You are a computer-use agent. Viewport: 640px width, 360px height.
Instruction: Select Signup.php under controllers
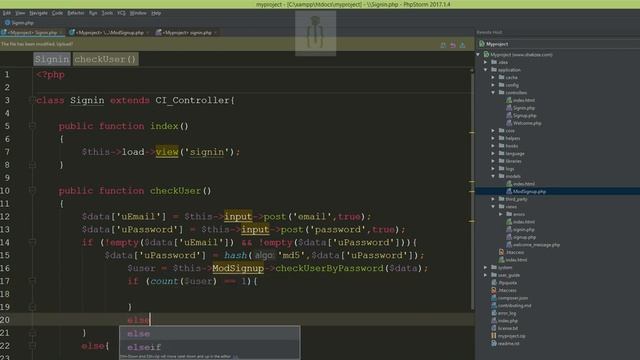click(521, 116)
